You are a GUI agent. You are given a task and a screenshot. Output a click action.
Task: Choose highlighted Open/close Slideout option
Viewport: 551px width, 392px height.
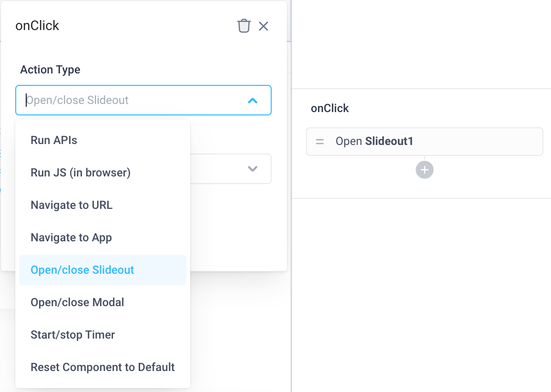82,270
